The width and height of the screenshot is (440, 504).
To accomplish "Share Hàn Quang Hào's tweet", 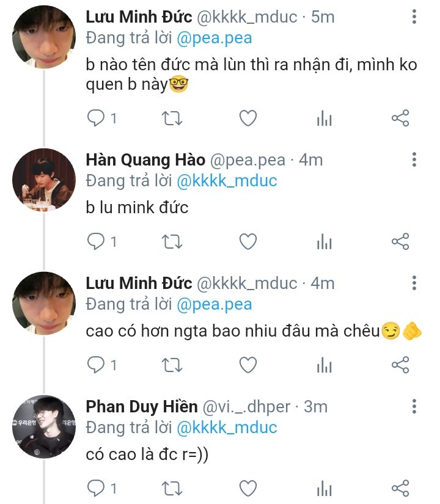I will tap(400, 242).
